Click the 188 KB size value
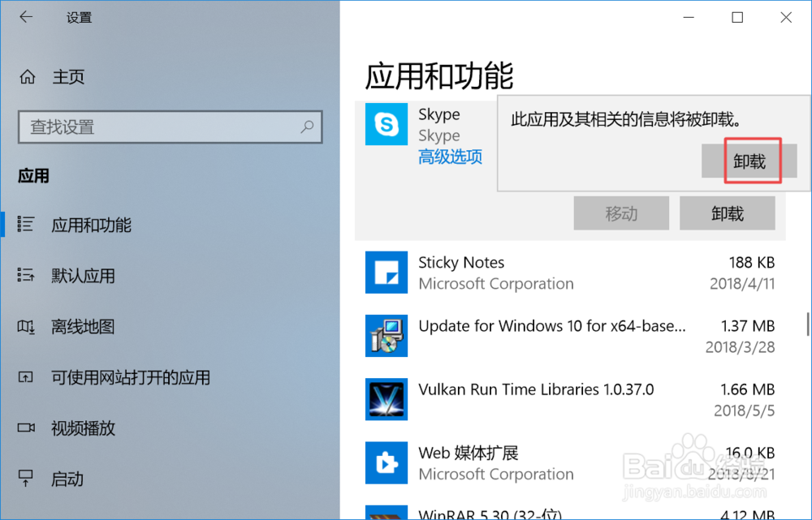Viewport: 812px width, 520px height. click(x=751, y=262)
